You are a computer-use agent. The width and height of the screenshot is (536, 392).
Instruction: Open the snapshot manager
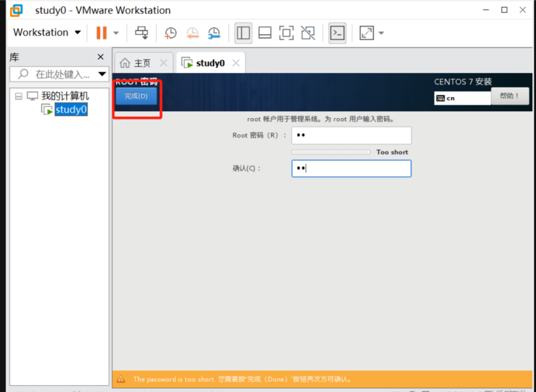(x=214, y=33)
